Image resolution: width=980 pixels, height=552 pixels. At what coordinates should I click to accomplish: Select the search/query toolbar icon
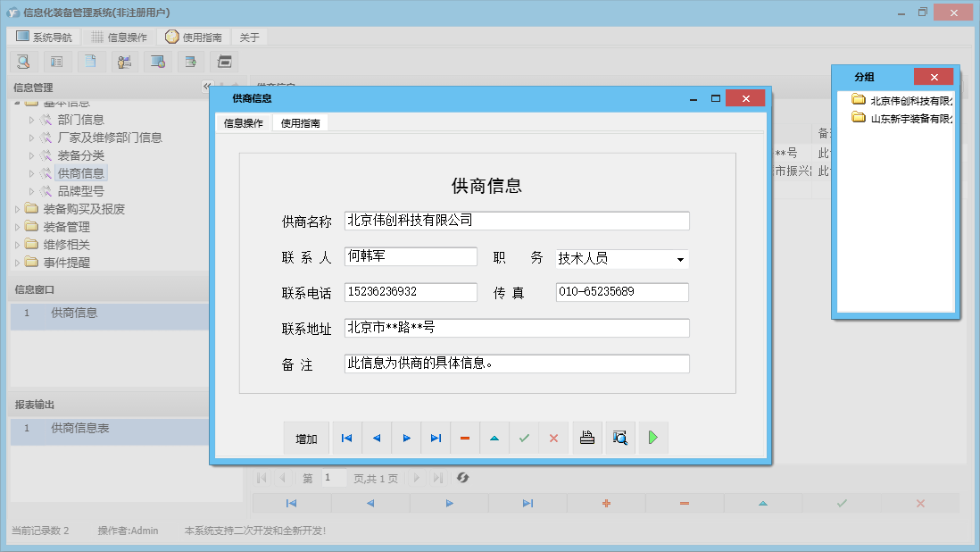[24, 61]
